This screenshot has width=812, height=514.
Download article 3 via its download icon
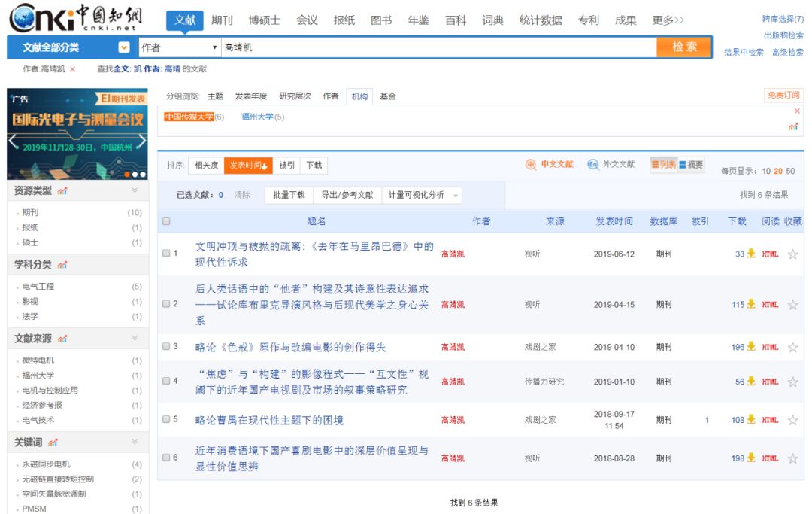click(751, 347)
